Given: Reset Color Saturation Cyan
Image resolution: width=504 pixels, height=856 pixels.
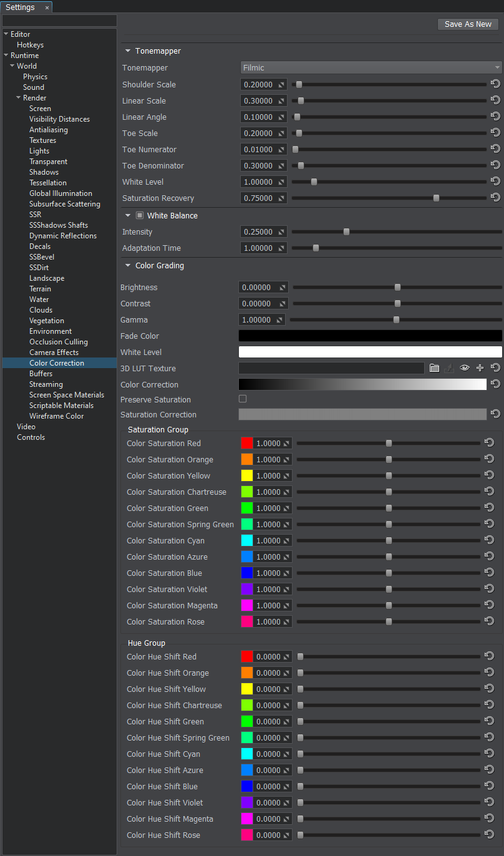Looking at the screenshot, I should [x=489, y=540].
